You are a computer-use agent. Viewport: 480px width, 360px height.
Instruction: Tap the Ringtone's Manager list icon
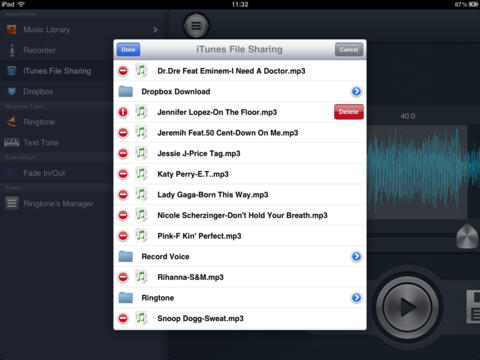click(12, 203)
